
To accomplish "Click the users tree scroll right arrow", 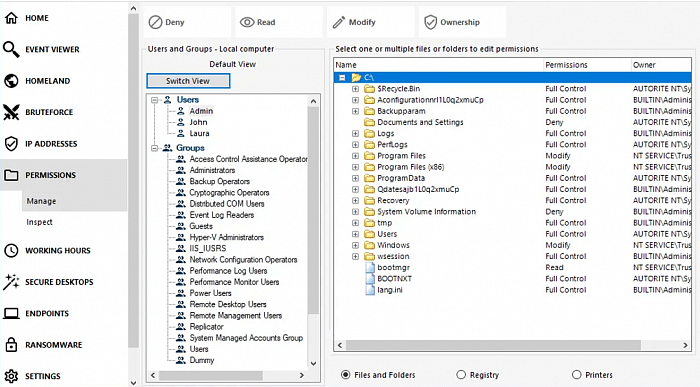I will tap(302, 375).
